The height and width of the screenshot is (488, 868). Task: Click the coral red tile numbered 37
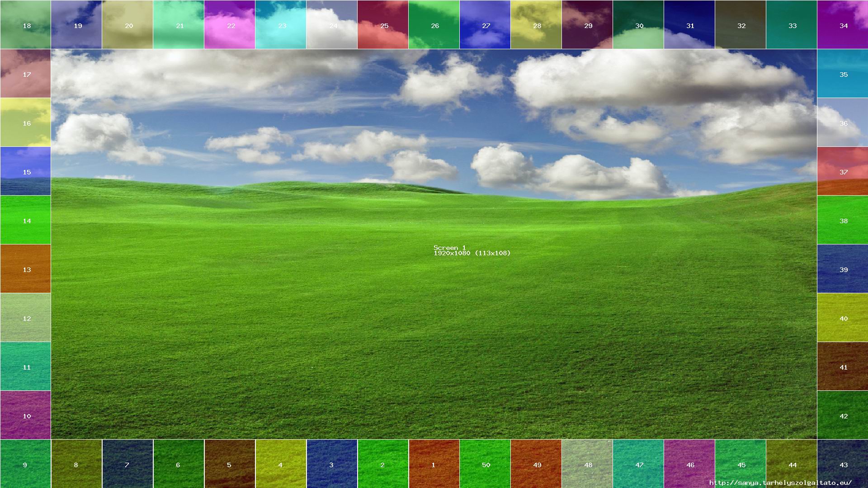click(843, 171)
